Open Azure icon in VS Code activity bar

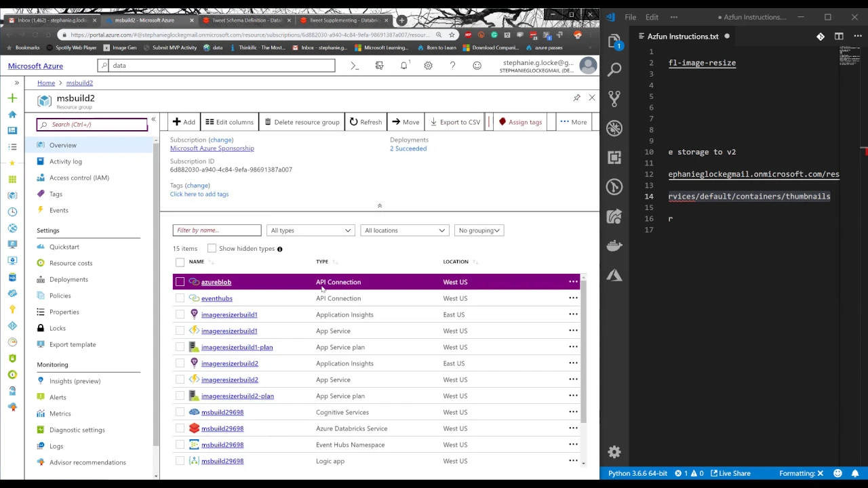[x=614, y=275]
